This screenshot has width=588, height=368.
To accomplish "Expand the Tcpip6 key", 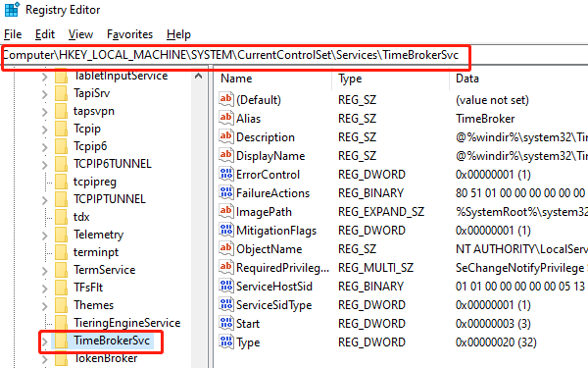I will coord(45,147).
